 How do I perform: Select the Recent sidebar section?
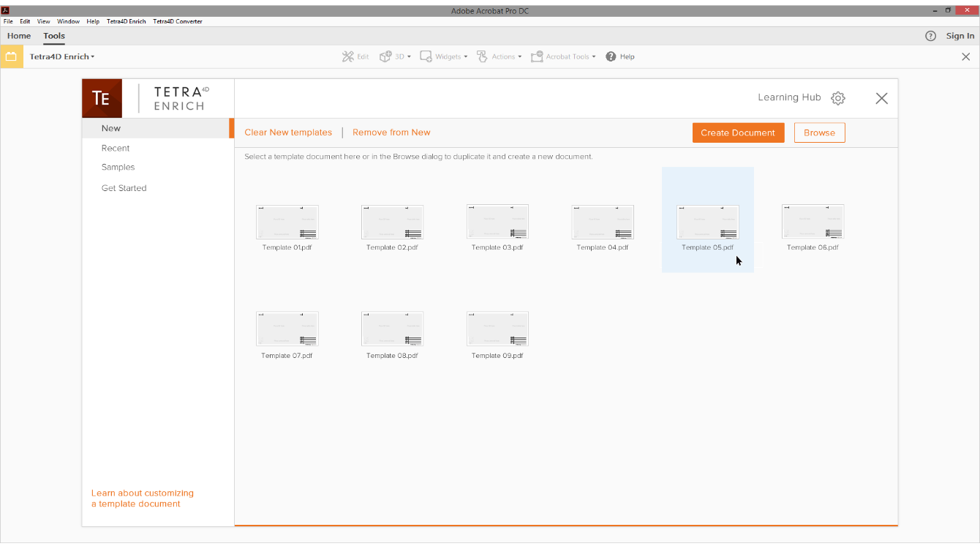pyautogui.click(x=116, y=148)
